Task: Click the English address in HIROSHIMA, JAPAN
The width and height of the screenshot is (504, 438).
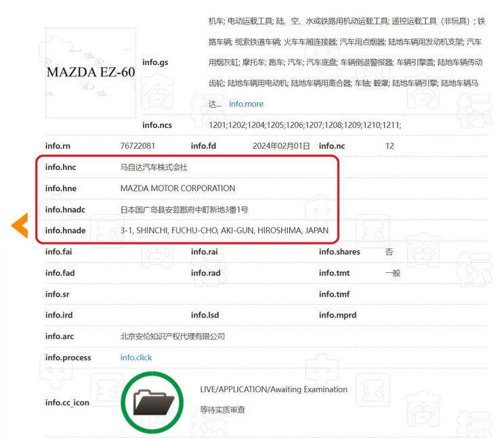Action: click(224, 230)
